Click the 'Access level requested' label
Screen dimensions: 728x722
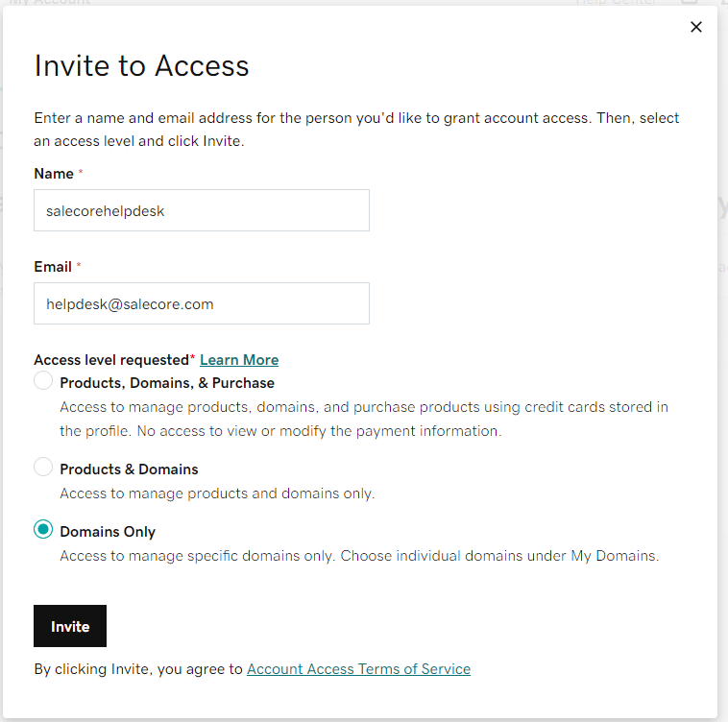pyautogui.click(x=111, y=360)
